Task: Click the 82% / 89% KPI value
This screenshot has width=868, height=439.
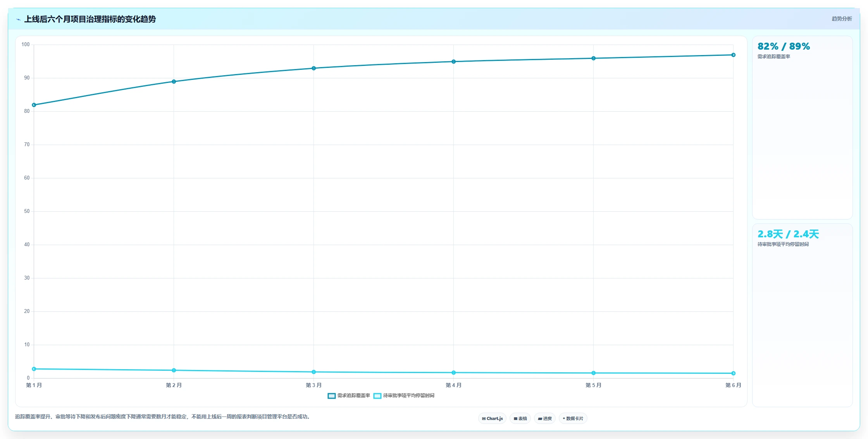Action: click(784, 46)
